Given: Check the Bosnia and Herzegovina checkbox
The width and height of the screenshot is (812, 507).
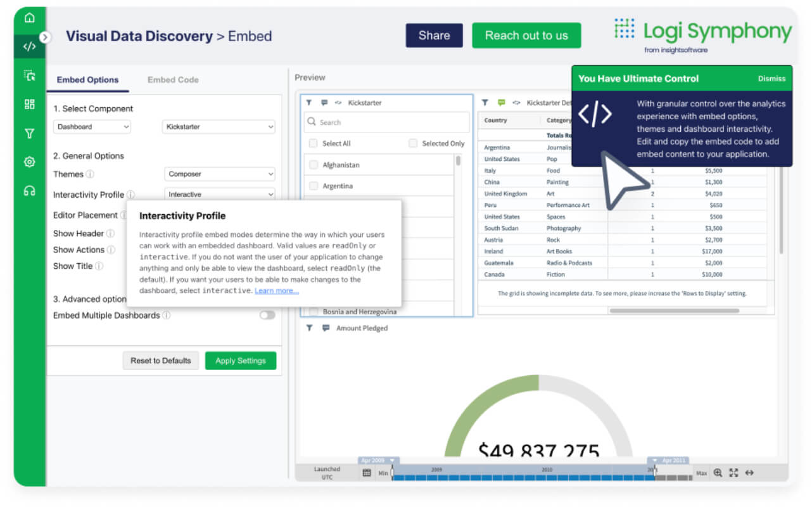Looking at the screenshot, I should coord(313,311).
